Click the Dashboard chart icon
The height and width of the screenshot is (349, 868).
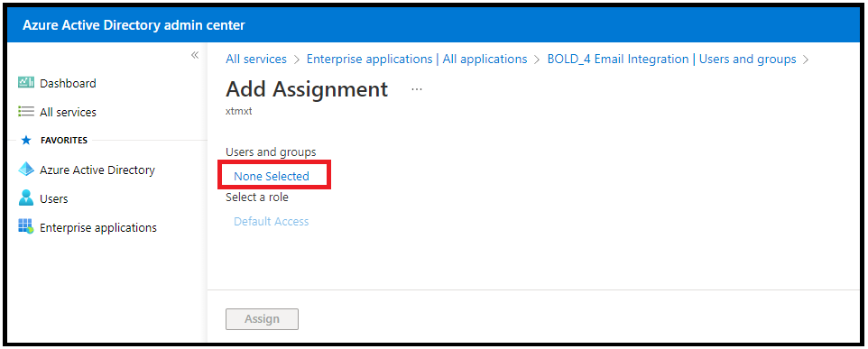tap(26, 82)
